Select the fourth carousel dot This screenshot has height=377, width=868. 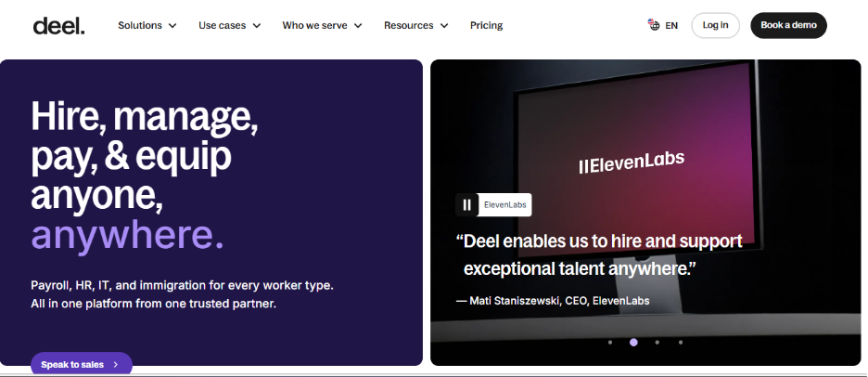point(681,343)
